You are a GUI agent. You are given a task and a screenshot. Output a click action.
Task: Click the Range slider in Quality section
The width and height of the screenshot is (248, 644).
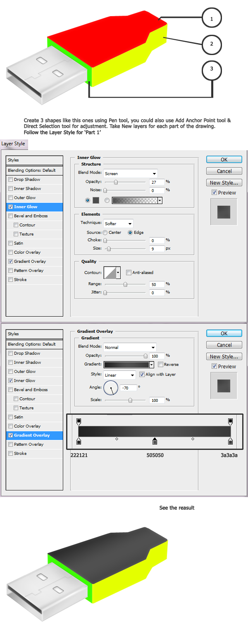tap(125, 284)
